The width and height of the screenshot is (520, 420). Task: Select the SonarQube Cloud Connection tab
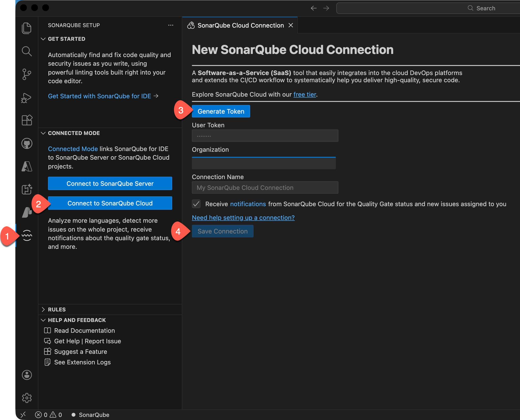pos(240,25)
